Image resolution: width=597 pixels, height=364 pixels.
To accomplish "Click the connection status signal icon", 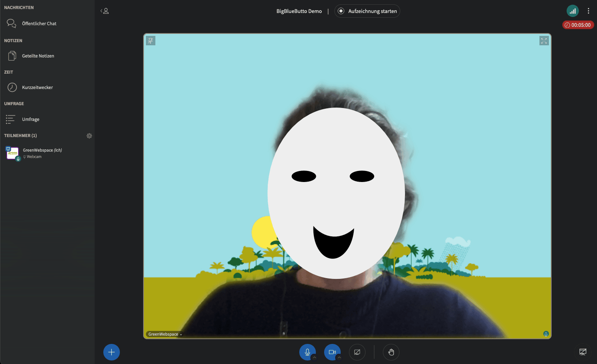I will tap(572, 11).
